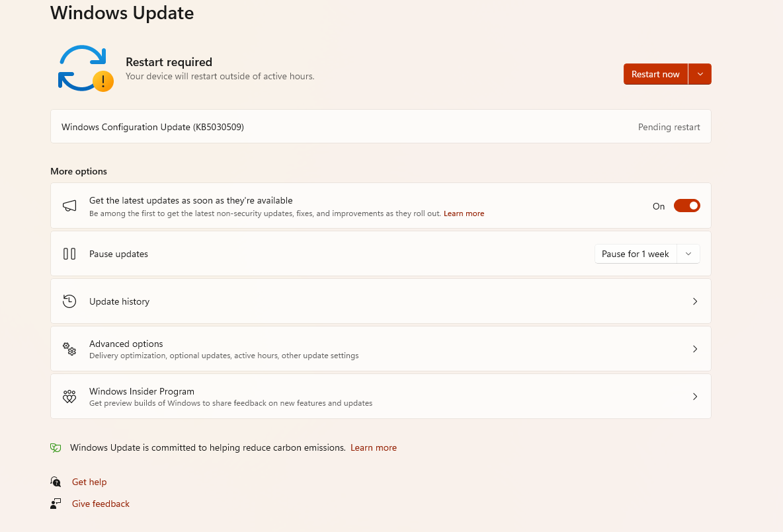Click the gears icon for Advanced options
783x532 pixels.
pyautogui.click(x=69, y=349)
